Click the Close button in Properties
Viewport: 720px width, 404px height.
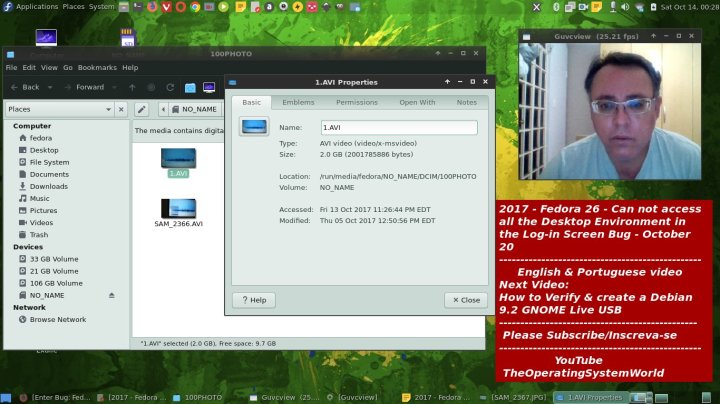coord(466,300)
